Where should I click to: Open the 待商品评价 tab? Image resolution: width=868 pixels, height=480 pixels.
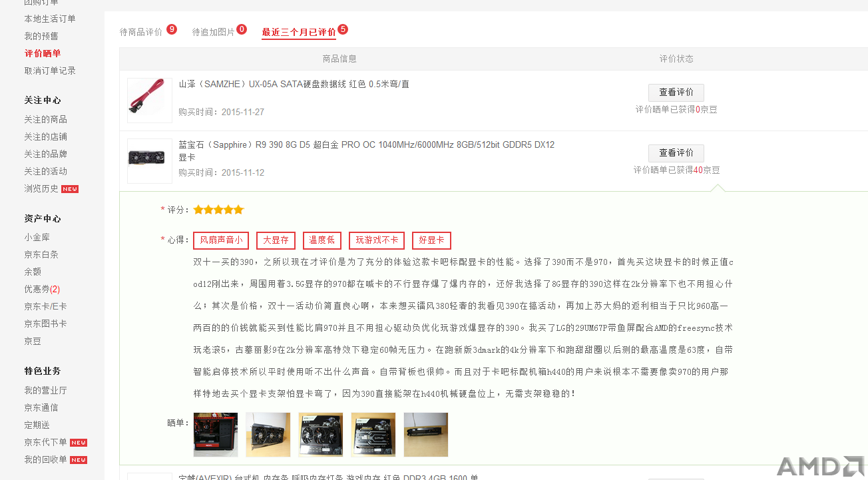point(141,32)
